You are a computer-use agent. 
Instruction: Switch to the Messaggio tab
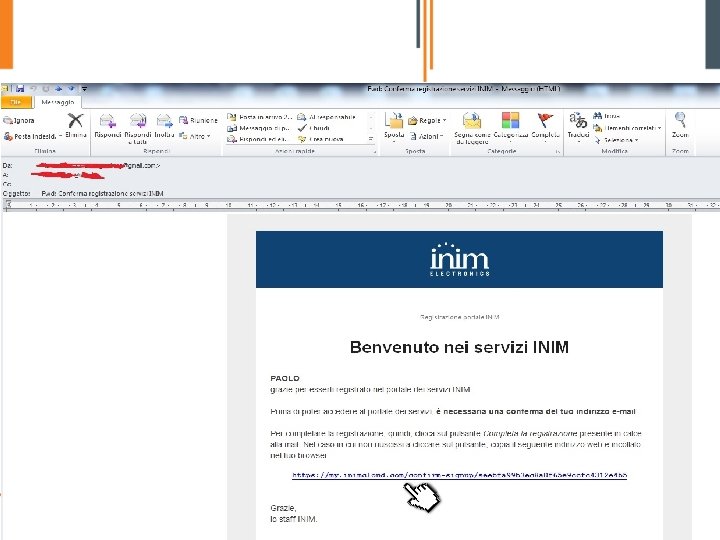pyautogui.click(x=57, y=102)
